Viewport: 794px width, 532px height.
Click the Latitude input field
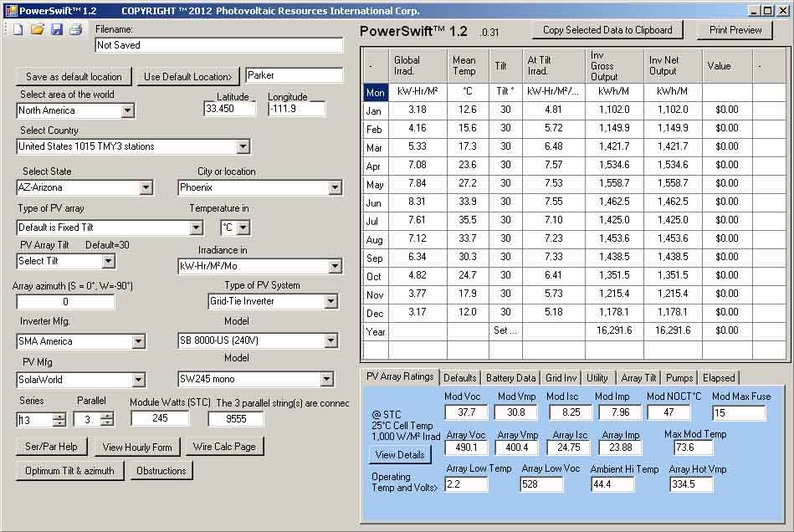230,109
